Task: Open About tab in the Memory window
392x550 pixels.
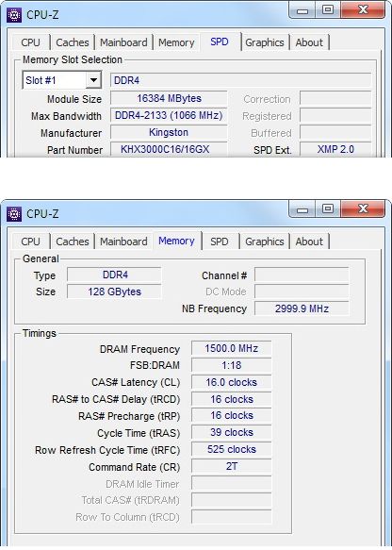Action: [309, 242]
